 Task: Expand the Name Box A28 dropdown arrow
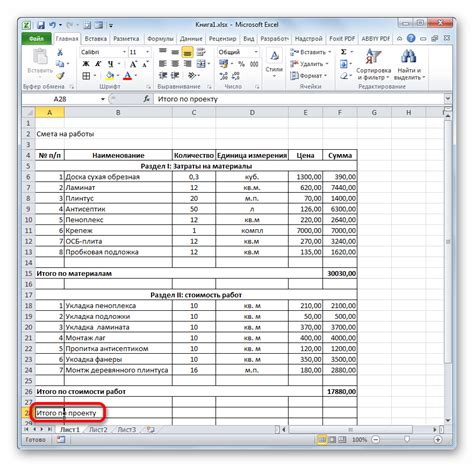pyautogui.click(x=103, y=99)
